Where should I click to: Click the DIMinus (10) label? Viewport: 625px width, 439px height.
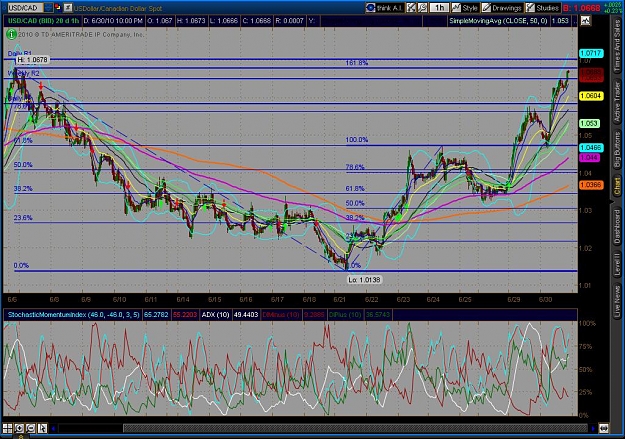280,315
